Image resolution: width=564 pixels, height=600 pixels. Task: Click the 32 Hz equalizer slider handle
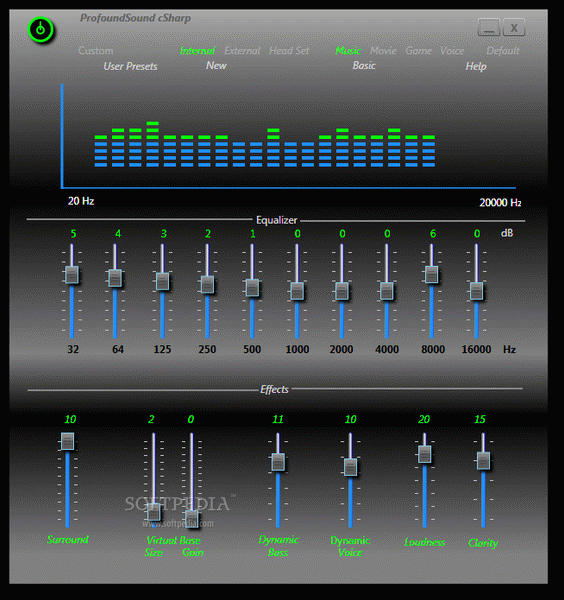pos(72,275)
